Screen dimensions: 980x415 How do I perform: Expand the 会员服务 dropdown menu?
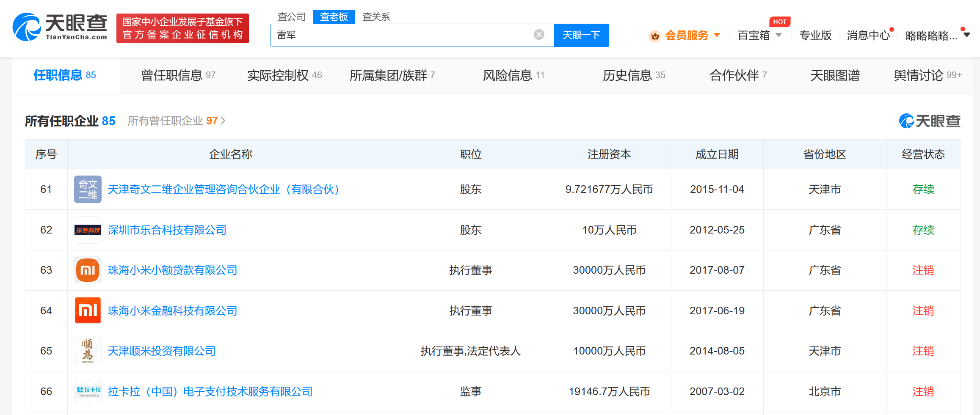(717, 35)
